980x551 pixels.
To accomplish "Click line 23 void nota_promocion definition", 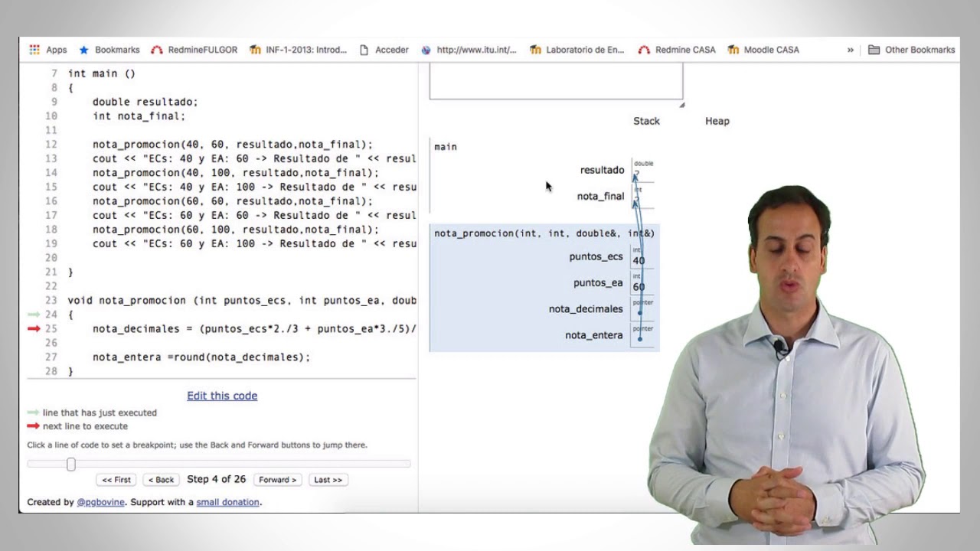I will [242, 300].
